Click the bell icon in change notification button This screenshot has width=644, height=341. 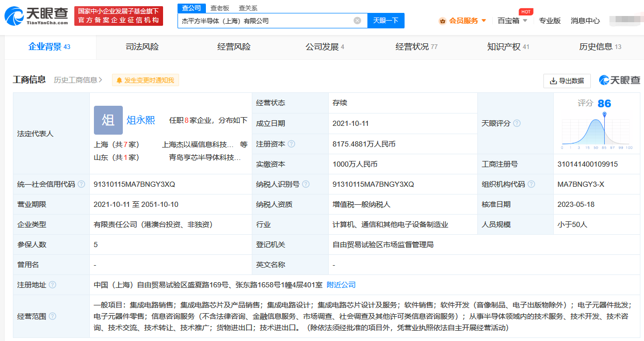[119, 80]
